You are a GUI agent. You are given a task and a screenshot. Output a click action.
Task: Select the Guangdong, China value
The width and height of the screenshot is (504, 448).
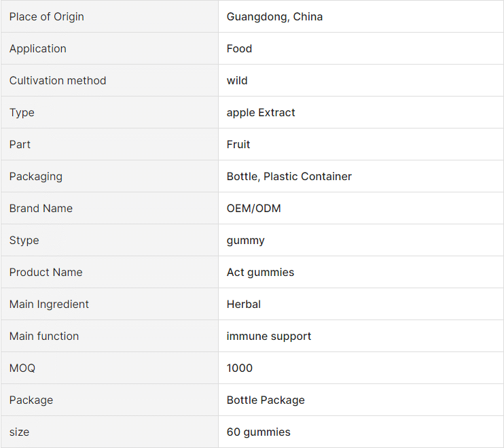(x=274, y=17)
